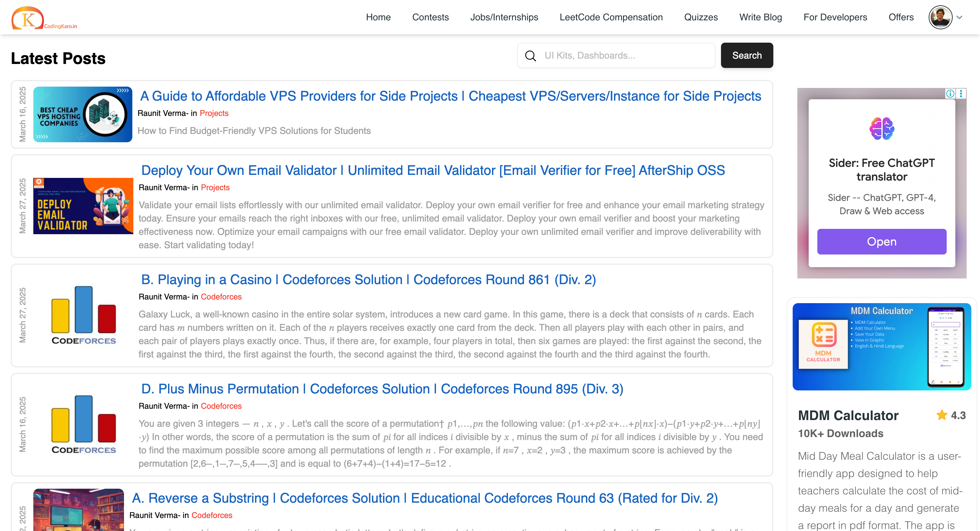Click the yellow star rating icon beside 4.3
980x531 pixels.
tap(942, 415)
